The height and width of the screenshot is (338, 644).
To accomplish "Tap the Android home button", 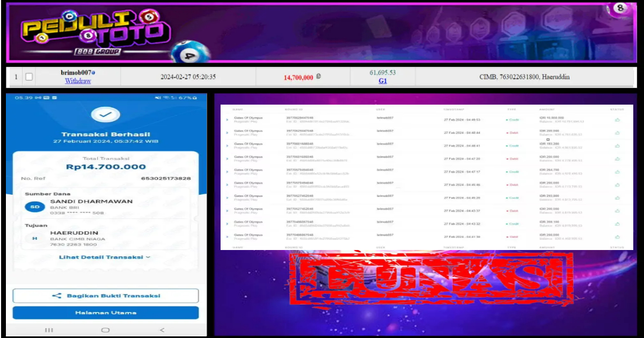I will tap(106, 329).
